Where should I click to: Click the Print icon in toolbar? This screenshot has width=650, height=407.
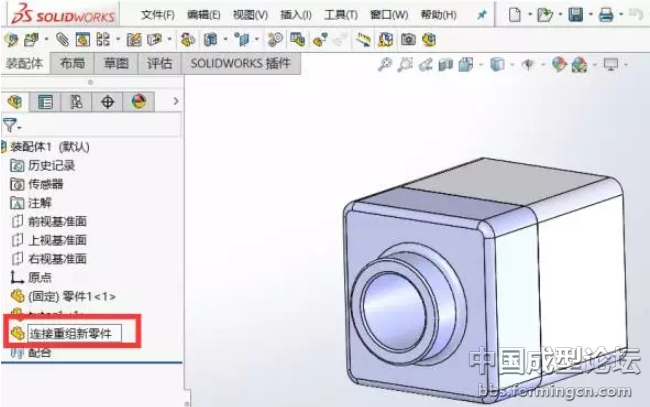pyautogui.click(x=606, y=15)
